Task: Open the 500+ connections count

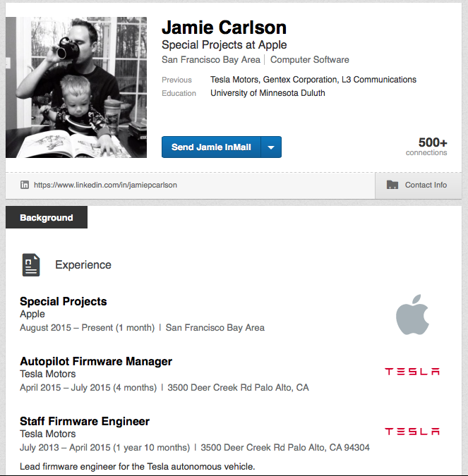Action: click(426, 146)
